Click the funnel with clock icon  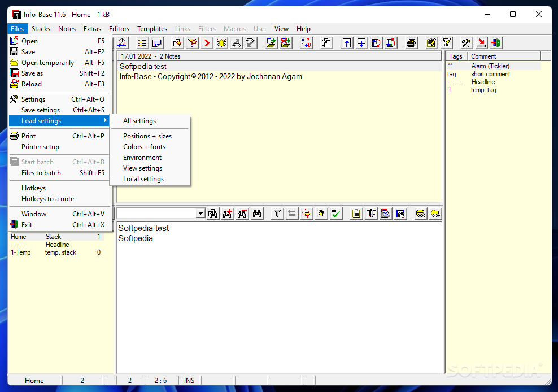[307, 214]
